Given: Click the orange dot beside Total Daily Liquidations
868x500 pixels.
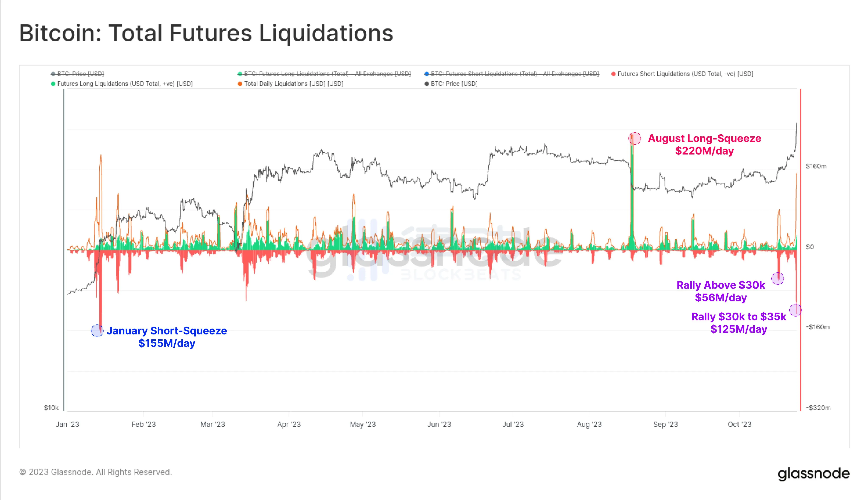Looking at the screenshot, I should 240,84.
